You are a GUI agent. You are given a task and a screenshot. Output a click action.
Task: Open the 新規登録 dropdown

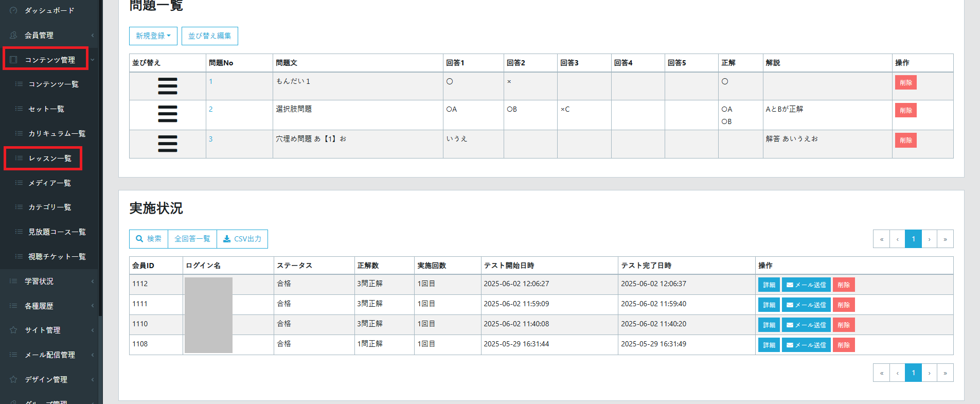click(x=153, y=36)
